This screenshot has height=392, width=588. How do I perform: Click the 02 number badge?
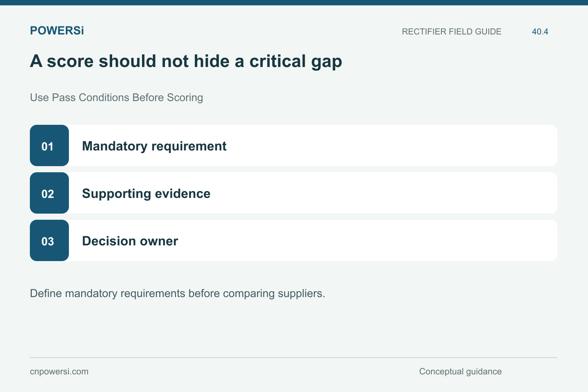(x=49, y=193)
